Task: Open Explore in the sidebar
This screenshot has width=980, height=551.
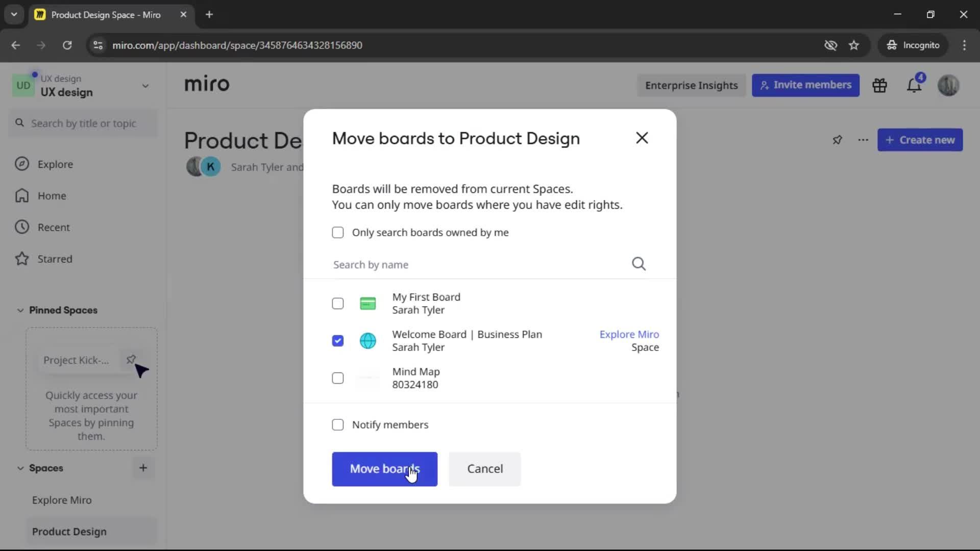Action: (x=55, y=164)
